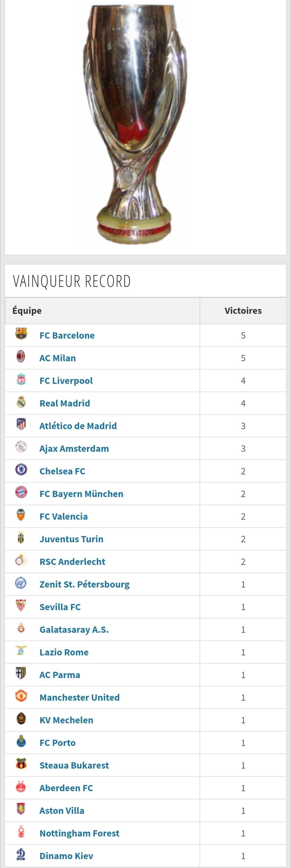This screenshot has width=291, height=868.
Task: Open Zenit St. Pétersbourg team page
Action: 84,585
